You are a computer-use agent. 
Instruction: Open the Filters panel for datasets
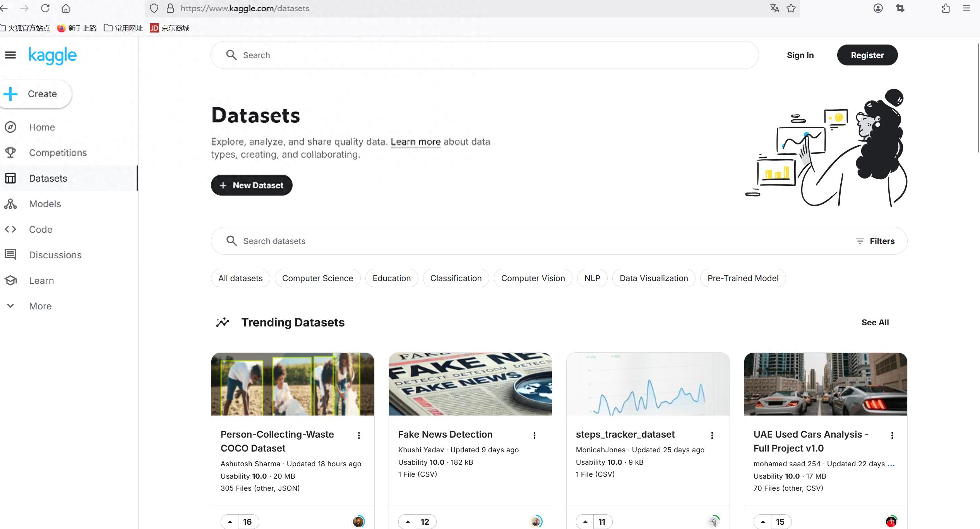coord(875,241)
